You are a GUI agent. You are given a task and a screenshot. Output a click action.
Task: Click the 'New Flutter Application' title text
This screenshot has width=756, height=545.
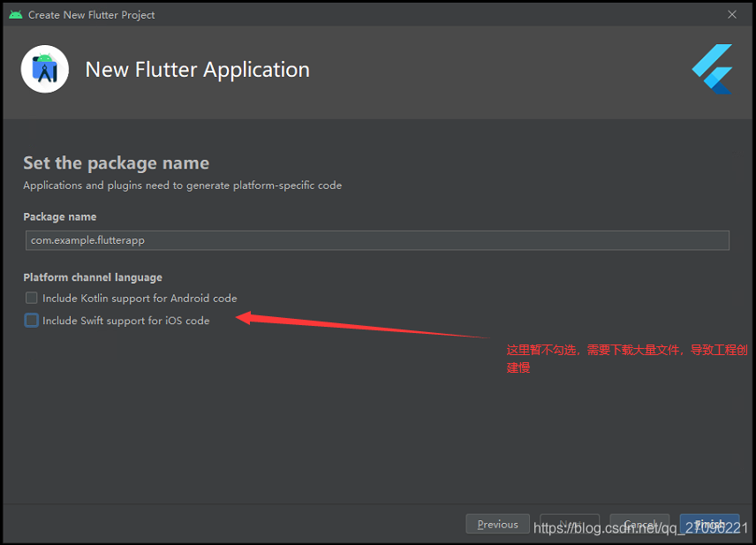198,70
